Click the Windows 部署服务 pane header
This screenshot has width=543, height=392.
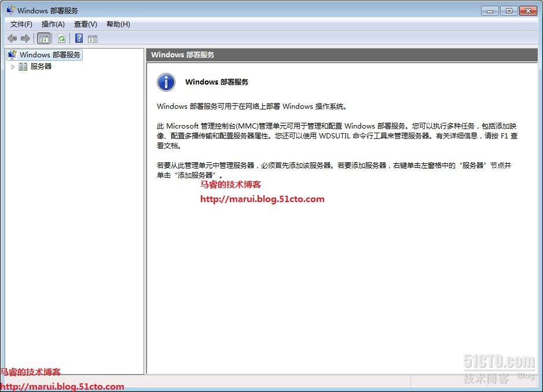tap(342, 54)
